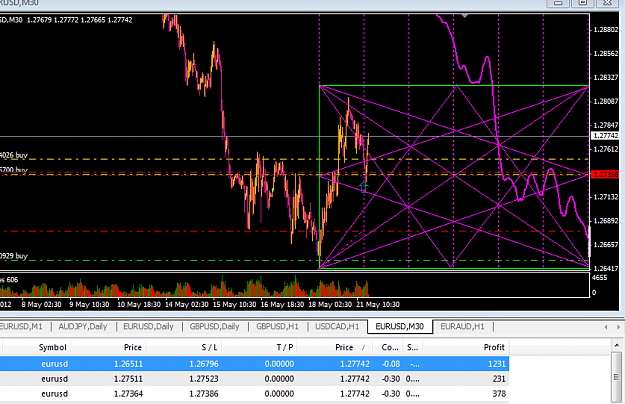Click the stop loss value 1.27523
The width and height of the screenshot is (625, 404).
click(x=204, y=379)
